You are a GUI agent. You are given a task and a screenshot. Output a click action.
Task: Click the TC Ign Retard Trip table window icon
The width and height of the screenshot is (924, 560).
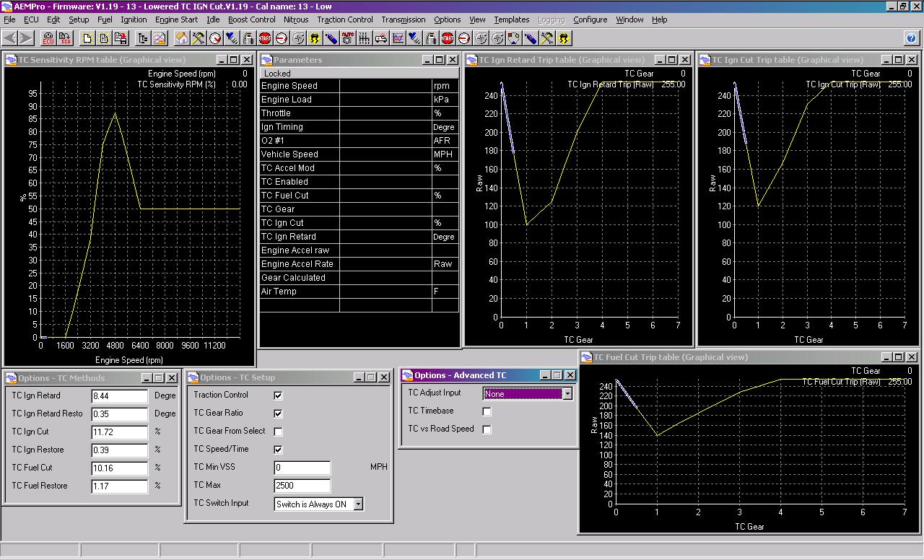[472, 60]
